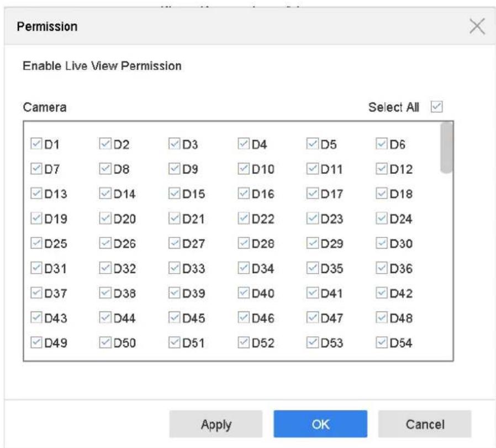Disable live view for D16
The width and height of the screenshot is (496, 448).
click(x=244, y=193)
